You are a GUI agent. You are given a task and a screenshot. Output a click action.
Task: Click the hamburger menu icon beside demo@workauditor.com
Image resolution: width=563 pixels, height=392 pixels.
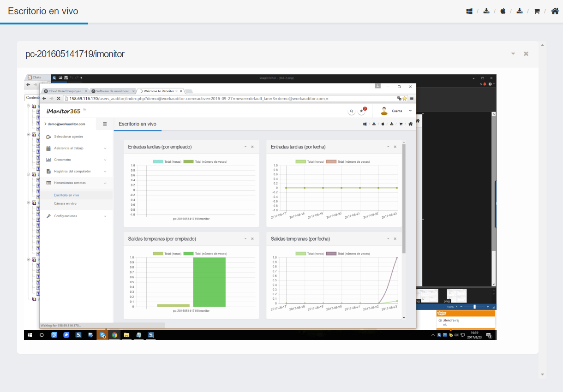tap(105, 124)
